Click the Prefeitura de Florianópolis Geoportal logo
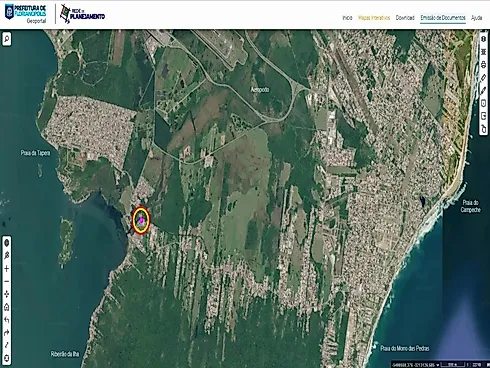 tap(26, 14)
